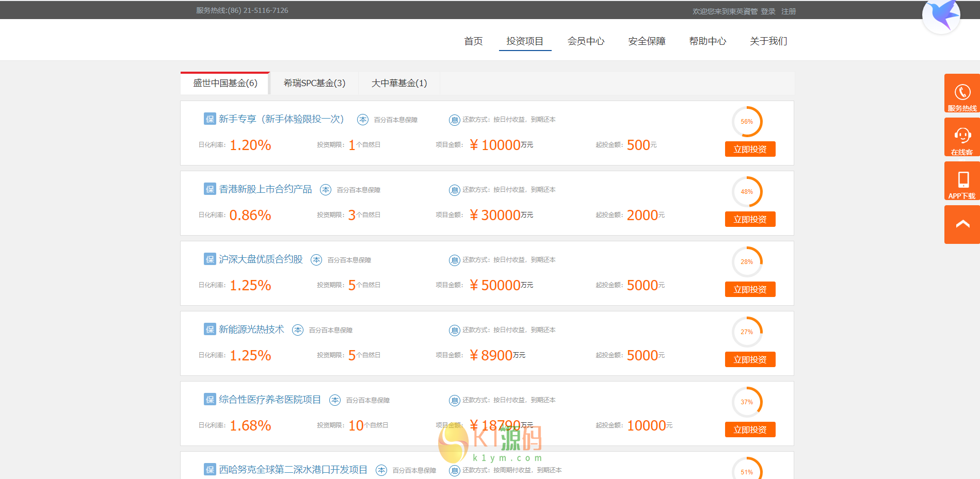Click the APP download phone icon
980x479 pixels.
point(962,179)
